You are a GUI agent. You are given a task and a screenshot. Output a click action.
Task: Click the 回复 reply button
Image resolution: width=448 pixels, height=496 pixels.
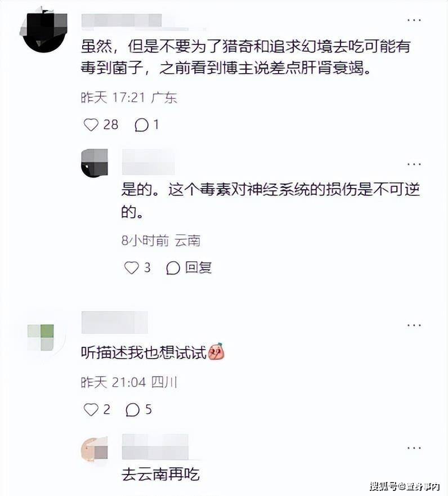click(189, 267)
